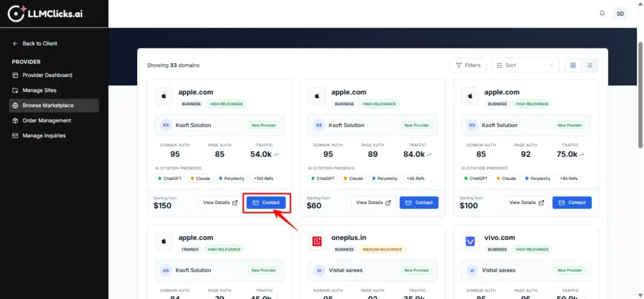Open the Sort dropdown

pos(525,65)
